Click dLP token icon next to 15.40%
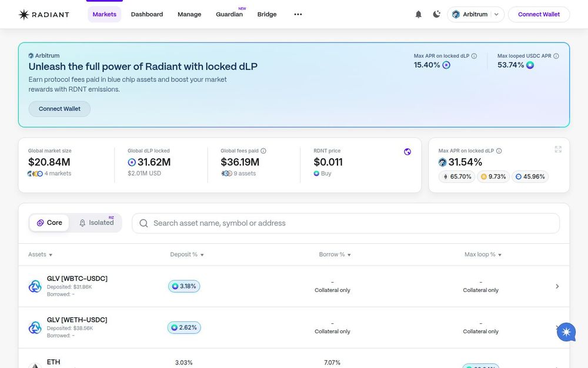Viewport: 588px width, 368px height. (x=446, y=65)
